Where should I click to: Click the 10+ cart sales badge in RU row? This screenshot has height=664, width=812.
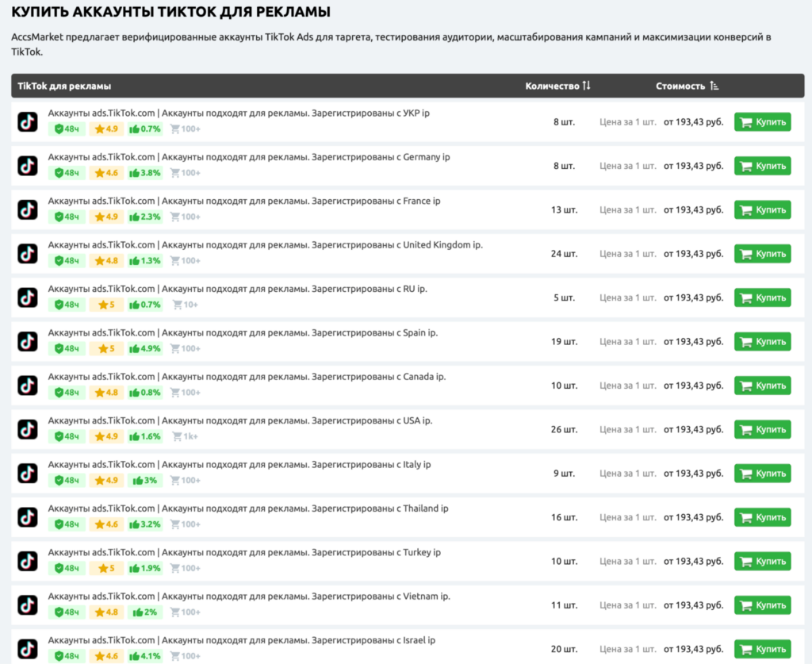(186, 305)
